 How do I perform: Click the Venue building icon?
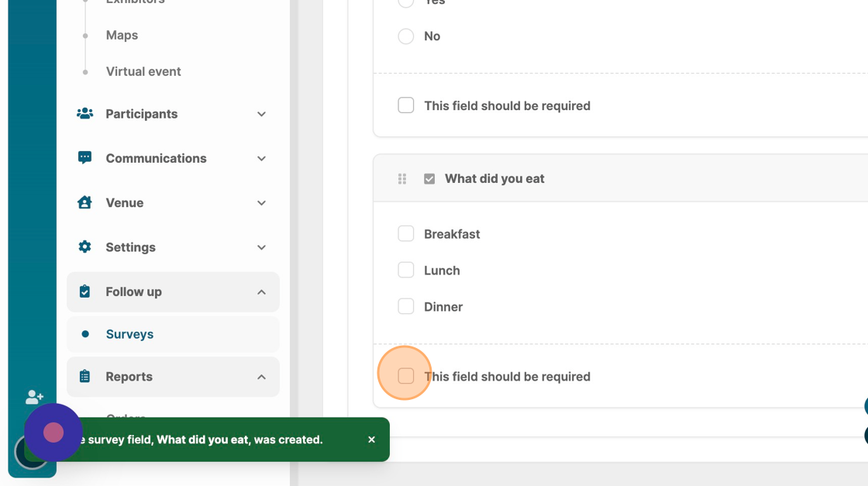[x=85, y=202]
